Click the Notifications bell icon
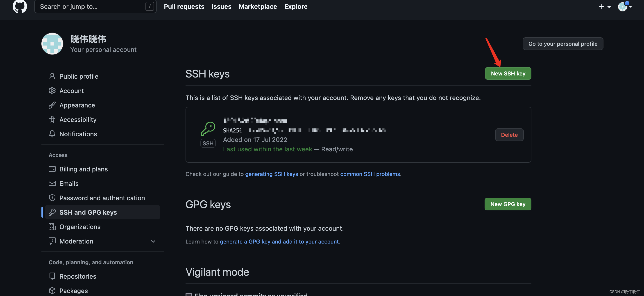 52,134
